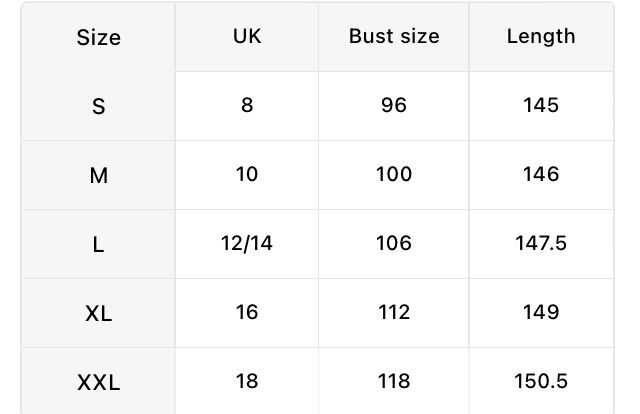Screen dimensions: 640x414
Task: Select the L size row label
Action: click(98, 244)
